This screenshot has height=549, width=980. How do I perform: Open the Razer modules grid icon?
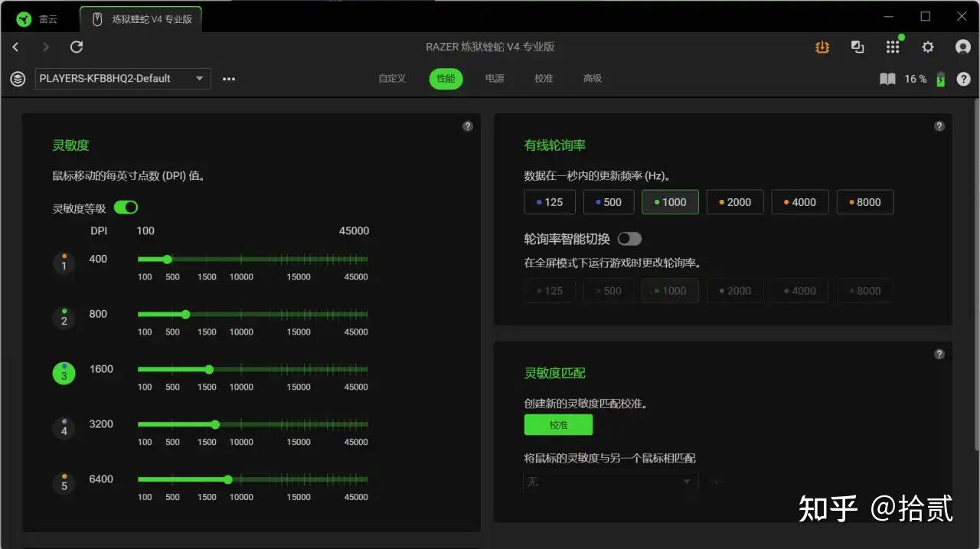pyautogui.click(x=893, y=47)
